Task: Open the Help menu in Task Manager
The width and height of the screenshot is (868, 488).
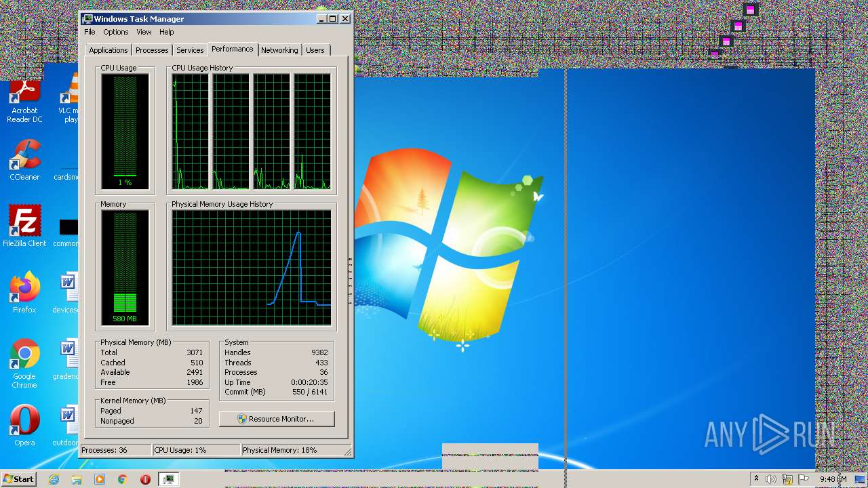Action: pyautogui.click(x=167, y=32)
